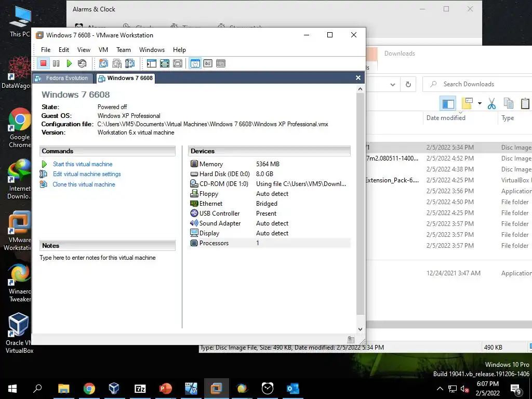The image size is (532, 399).
Task: Toggle the preview pane icon in File Explorer
Action: coord(448,103)
